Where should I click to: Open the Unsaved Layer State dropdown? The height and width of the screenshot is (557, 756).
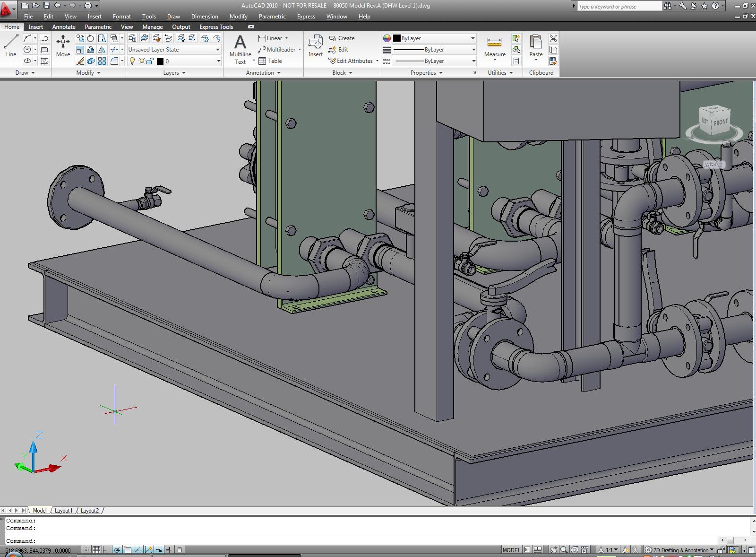click(x=174, y=50)
